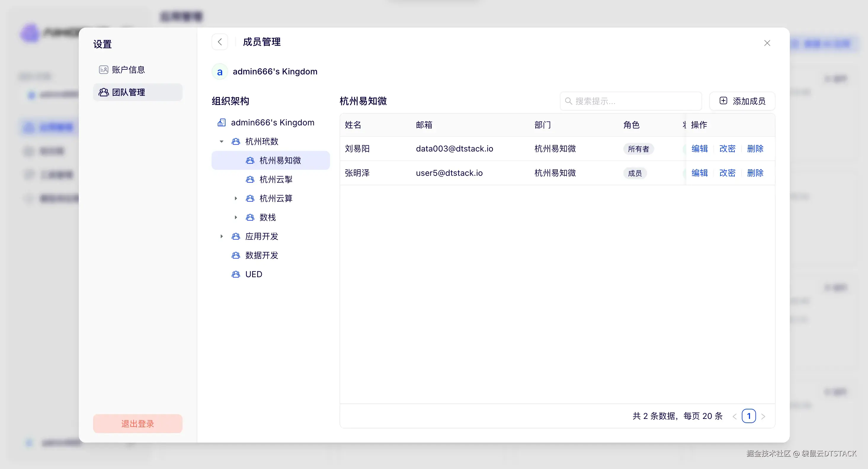Select 数据开发 department

point(262,255)
